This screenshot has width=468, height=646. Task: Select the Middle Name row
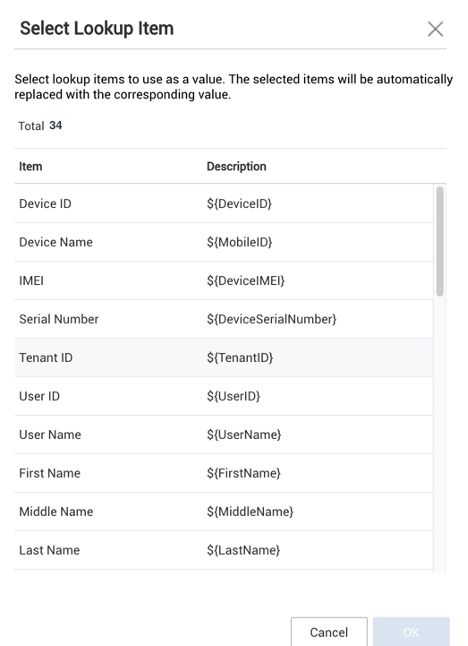coord(224,512)
